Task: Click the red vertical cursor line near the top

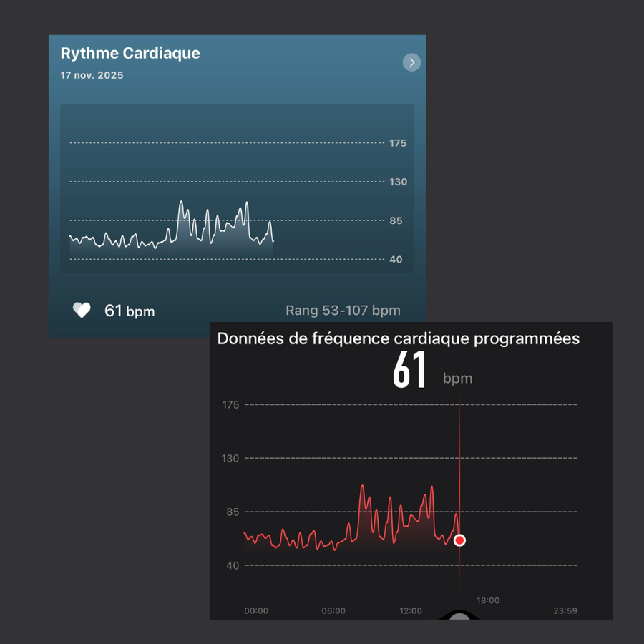Action: coord(459,415)
